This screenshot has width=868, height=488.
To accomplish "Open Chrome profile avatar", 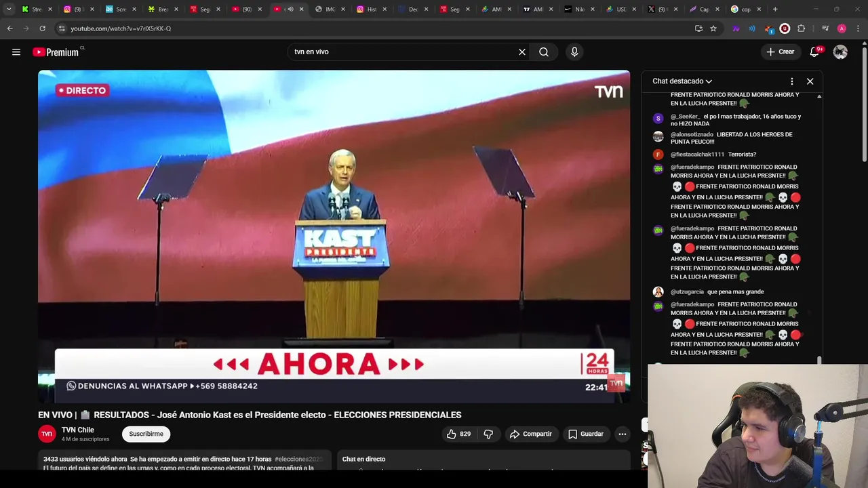I will (x=842, y=28).
